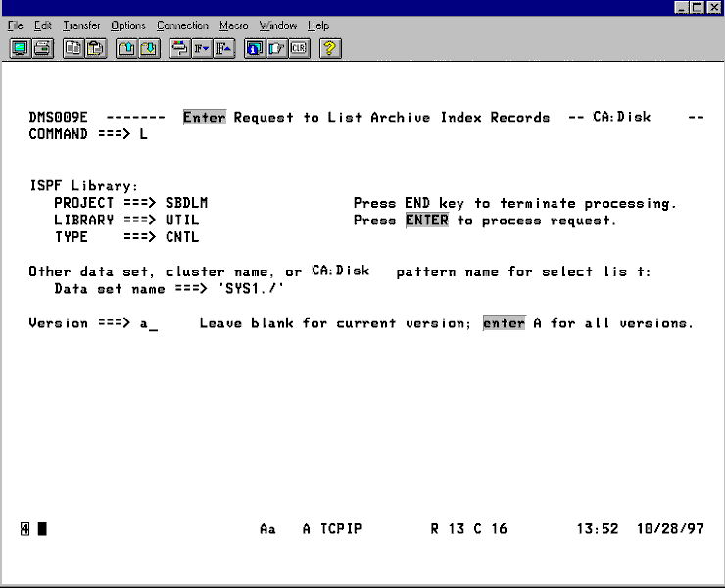Click the yellow question mark help icon
This screenshot has width=725, height=588.
[330, 49]
